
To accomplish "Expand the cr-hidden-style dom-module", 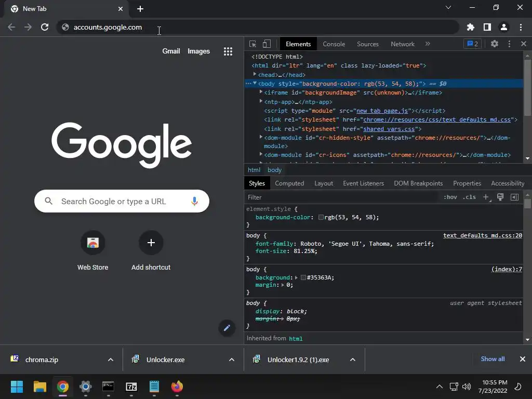I will (261, 137).
